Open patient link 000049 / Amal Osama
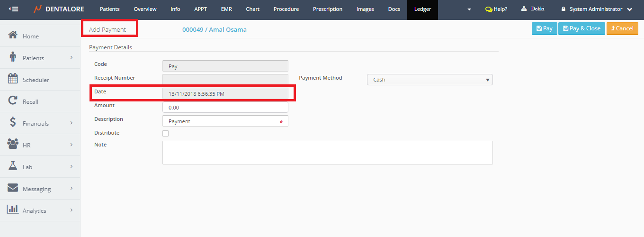The width and height of the screenshot is (644, 237). pyautogui.click(x=214, y=29)
